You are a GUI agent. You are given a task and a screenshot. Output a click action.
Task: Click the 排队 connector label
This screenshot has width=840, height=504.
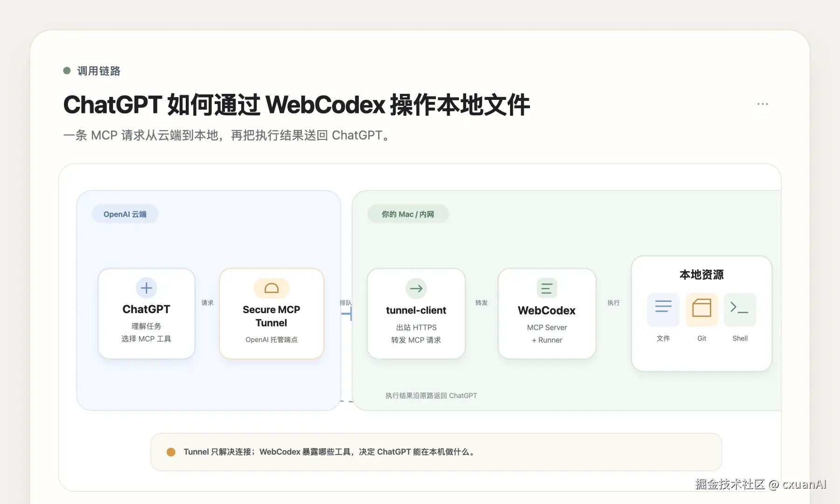(346, 303)
